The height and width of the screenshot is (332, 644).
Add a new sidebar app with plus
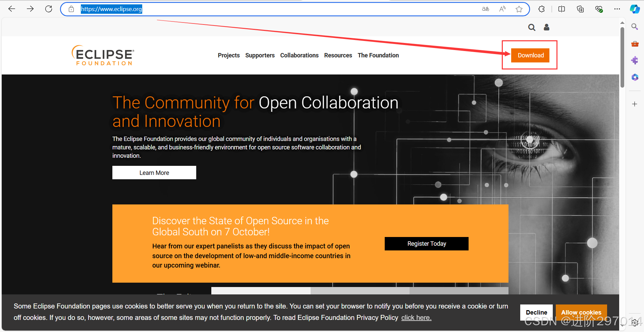pyautogui.click(x=635, y=104)
